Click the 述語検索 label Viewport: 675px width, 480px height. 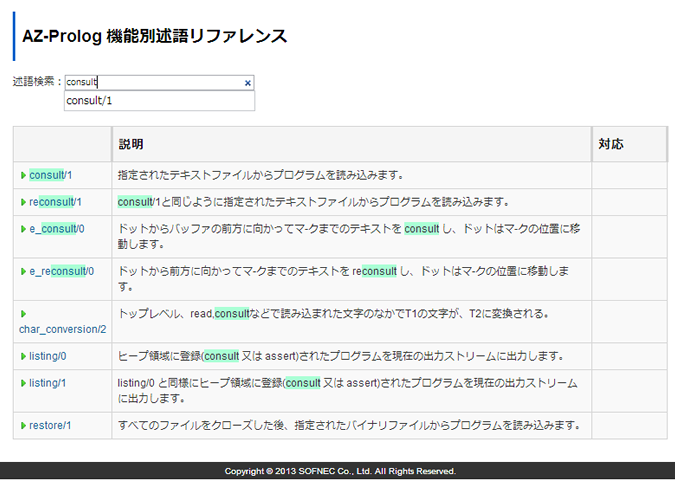pyautogui.click(x=37, y=82)
